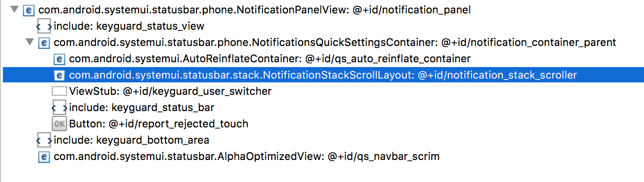Click the AlphaOptimizedView element icon
This screenshot has width=644, height=182.
(x=44, y=157)
